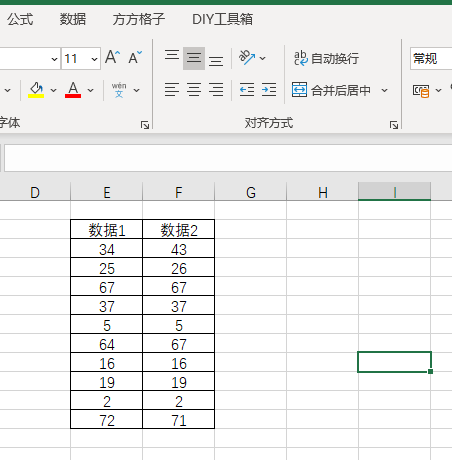Select the 数据2 header cell

point(179,229)
